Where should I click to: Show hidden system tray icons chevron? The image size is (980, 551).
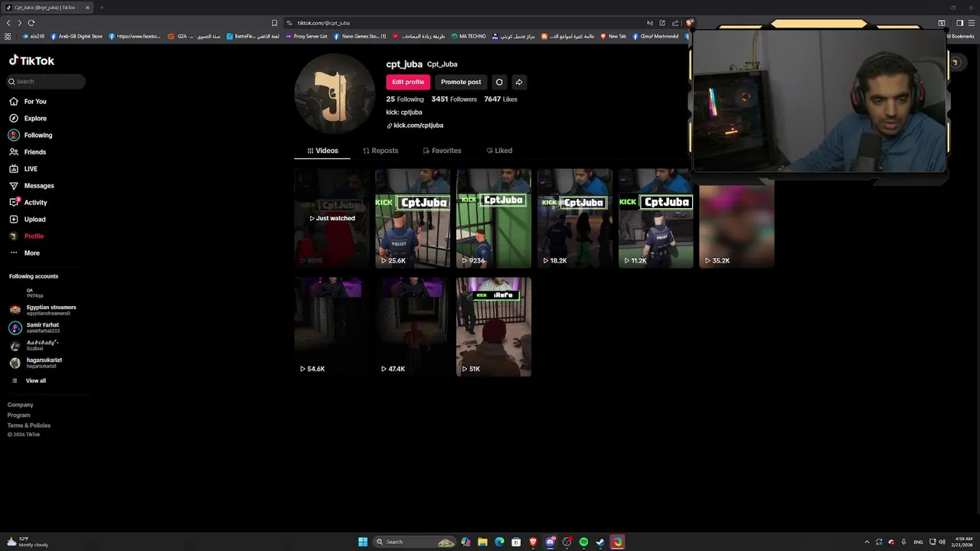tap(867, 542)
